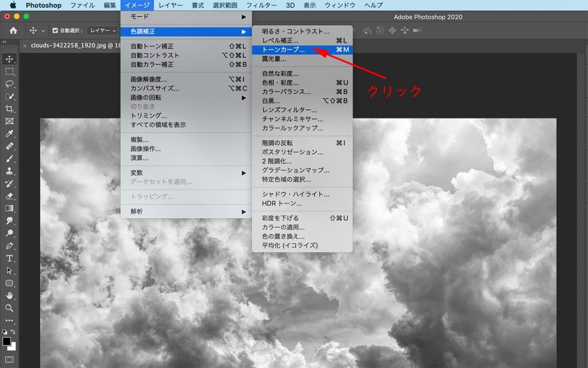The width and height of the screenshot is (588, 368).
Task: Select the Healing Brush bandage tool
Action: click(x=9, y=146)
